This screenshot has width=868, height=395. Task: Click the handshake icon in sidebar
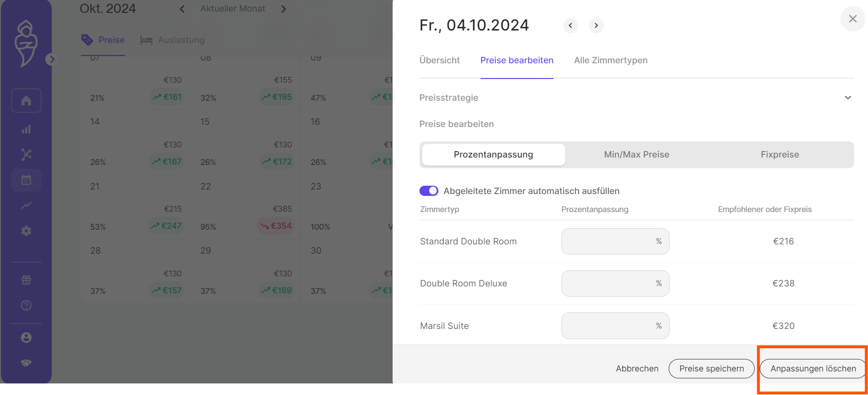[26, 363]
